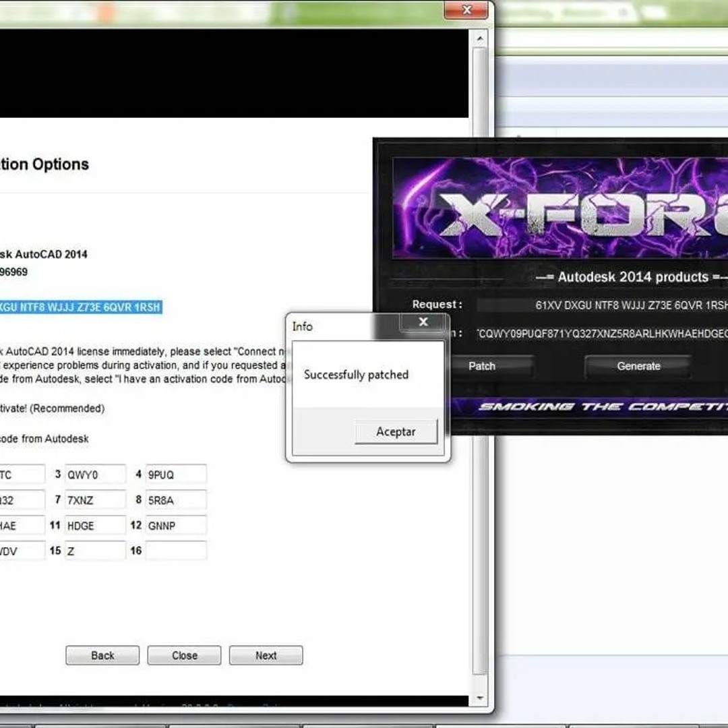Click activation code field 4
Screen dimensions: 728x728
pos(176,475)
